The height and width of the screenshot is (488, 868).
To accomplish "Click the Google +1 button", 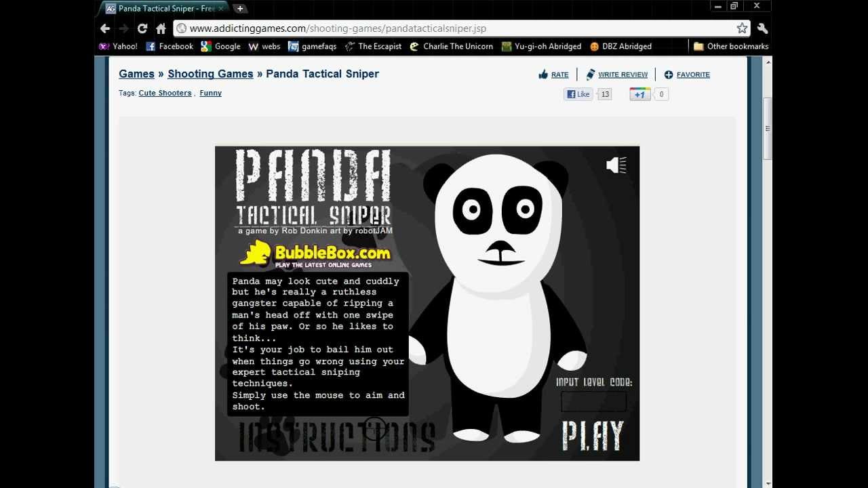I will click(x=639, y=94).
